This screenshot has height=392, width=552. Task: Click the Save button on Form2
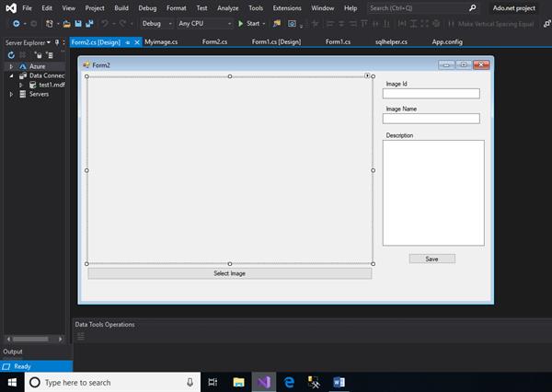[x=431, y=259]
